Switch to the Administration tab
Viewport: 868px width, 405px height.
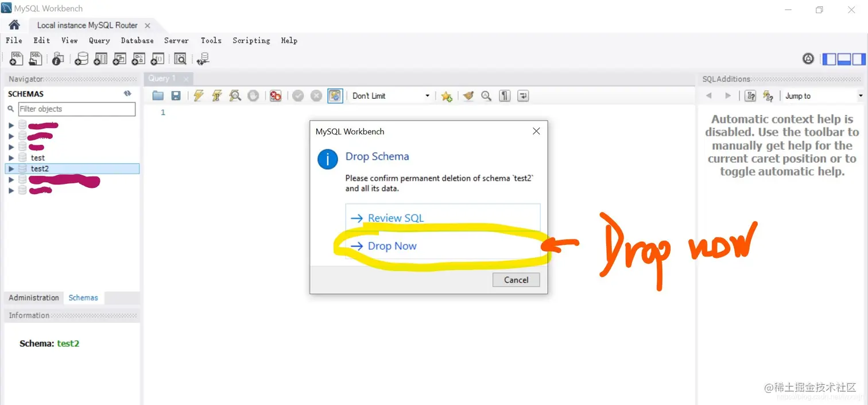pos(34,298)
